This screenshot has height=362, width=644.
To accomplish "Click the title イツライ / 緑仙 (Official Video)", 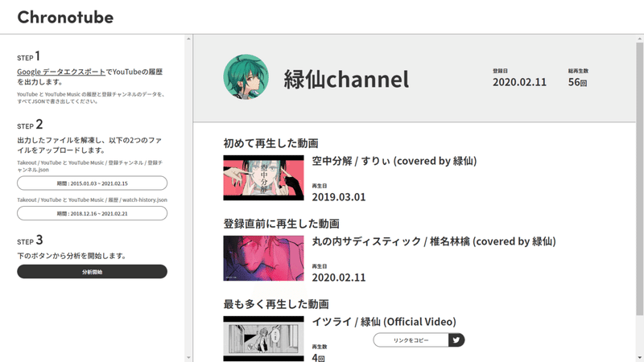I will coord(384,322).
